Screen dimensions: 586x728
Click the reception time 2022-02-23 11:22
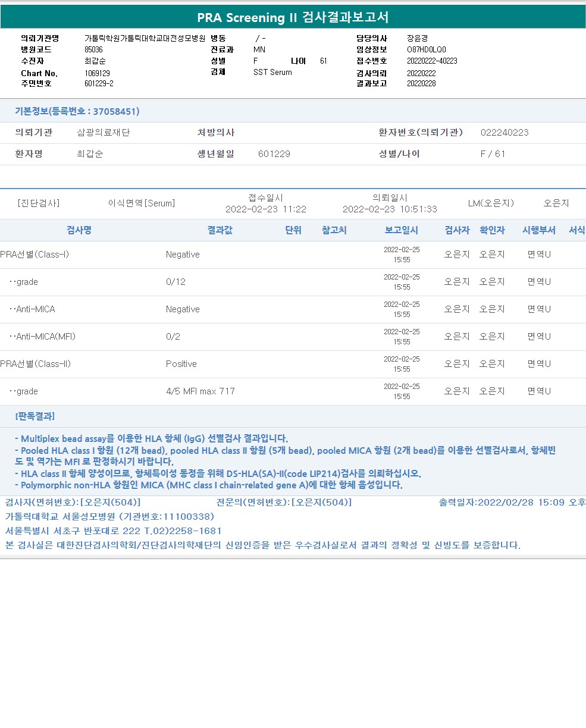pos(266,209)
